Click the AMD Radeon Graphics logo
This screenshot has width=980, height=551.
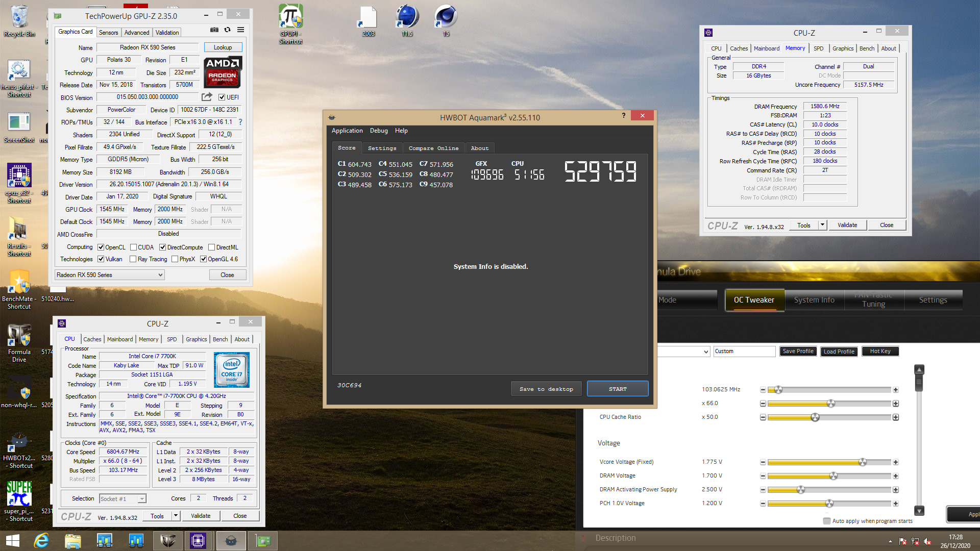[223, 72]
